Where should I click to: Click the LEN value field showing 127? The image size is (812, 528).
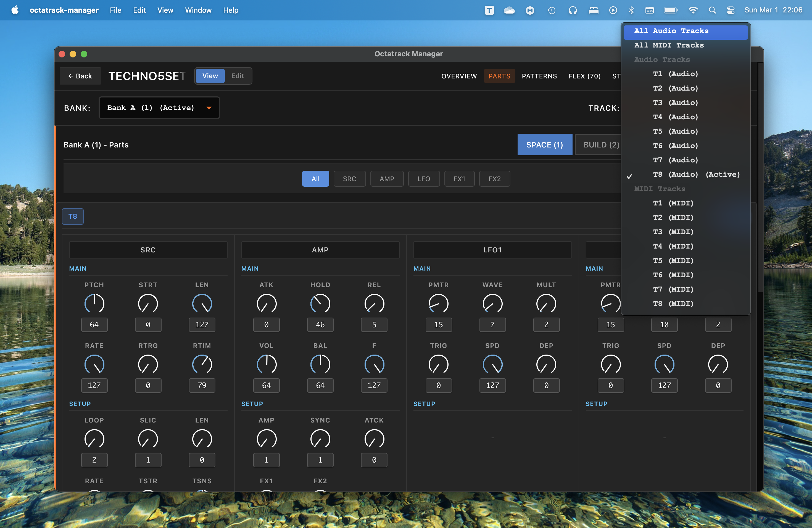point(202,325)
